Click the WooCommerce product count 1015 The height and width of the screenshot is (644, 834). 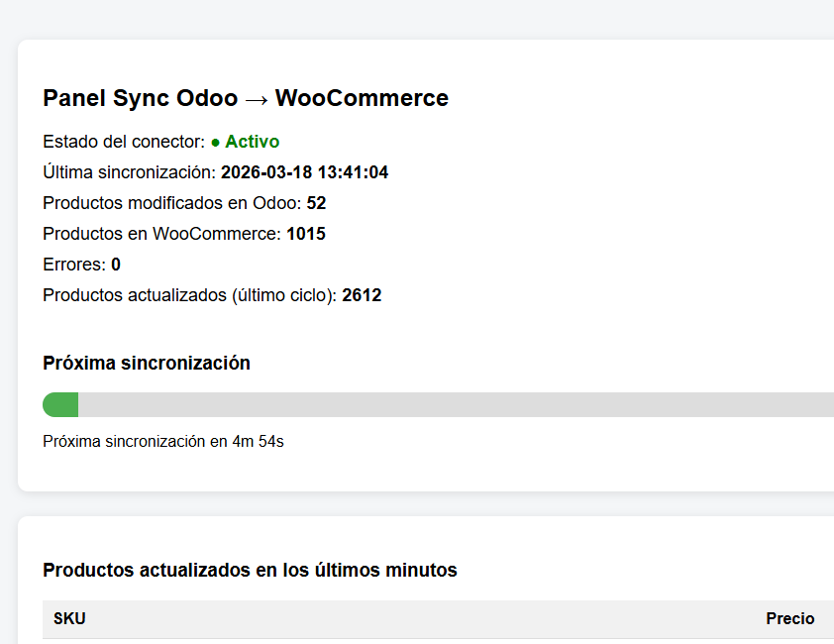tap(305, 234)
